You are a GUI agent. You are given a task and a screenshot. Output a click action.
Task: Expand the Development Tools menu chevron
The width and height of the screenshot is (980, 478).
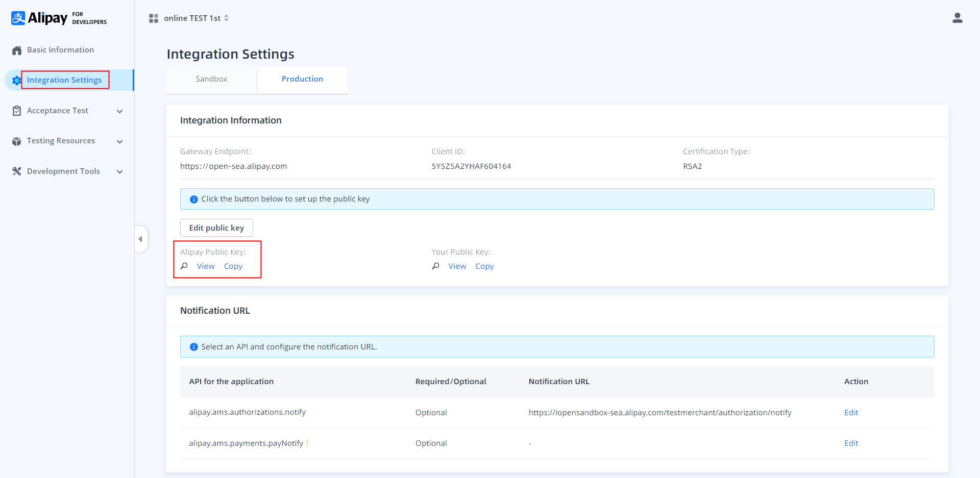tap(119, 172)
